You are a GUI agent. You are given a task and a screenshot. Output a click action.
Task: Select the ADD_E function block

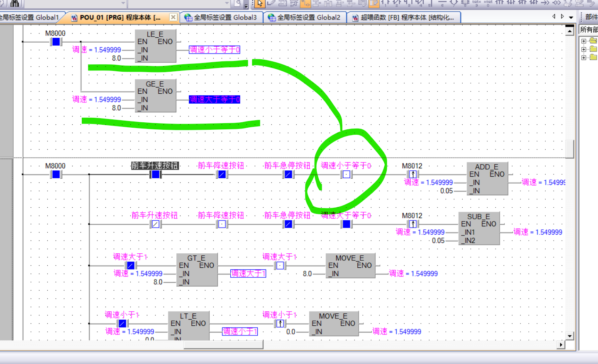pyautogui.click(x=487, y=179)
